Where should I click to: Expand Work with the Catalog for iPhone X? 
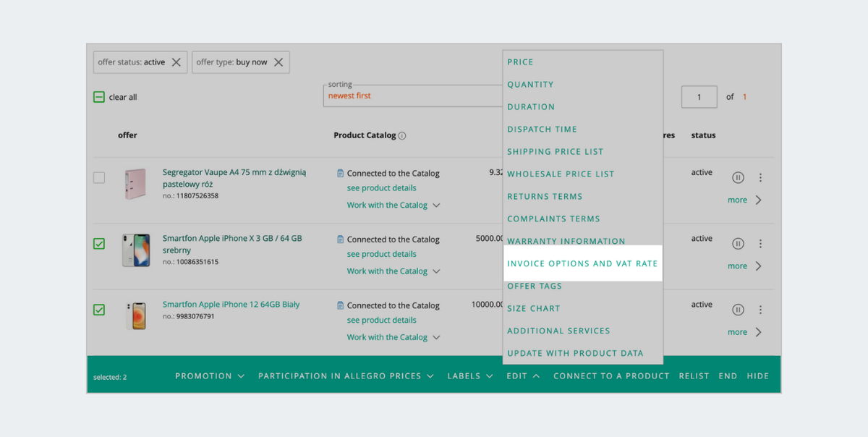(393, 271)
